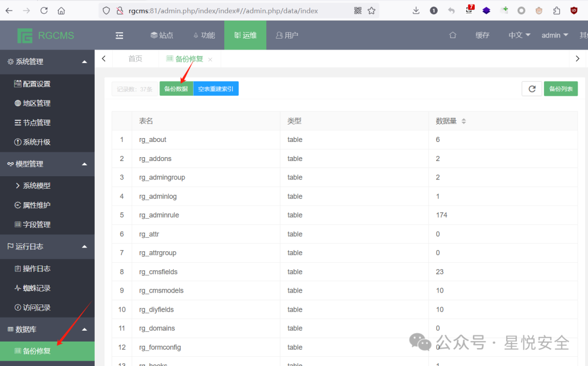Collapse the 系统管理 sidebar section

(x=47, y=62)
